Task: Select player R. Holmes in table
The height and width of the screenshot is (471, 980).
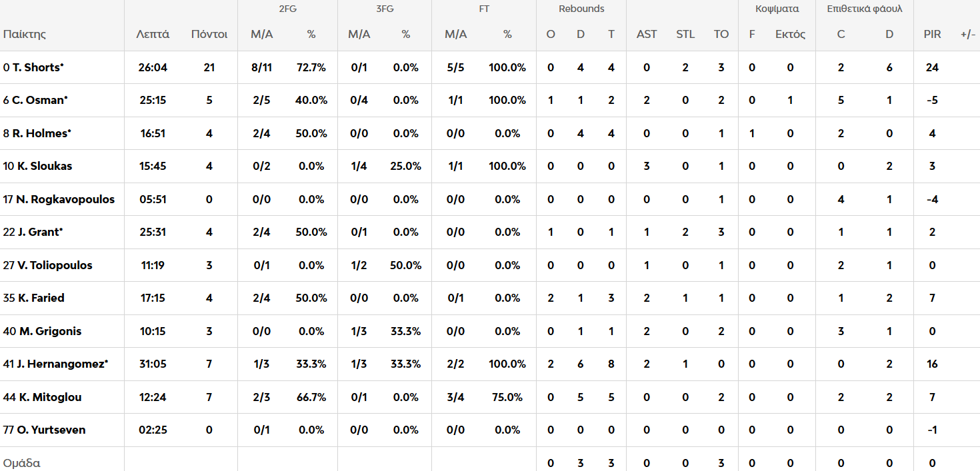Action: 41,133
